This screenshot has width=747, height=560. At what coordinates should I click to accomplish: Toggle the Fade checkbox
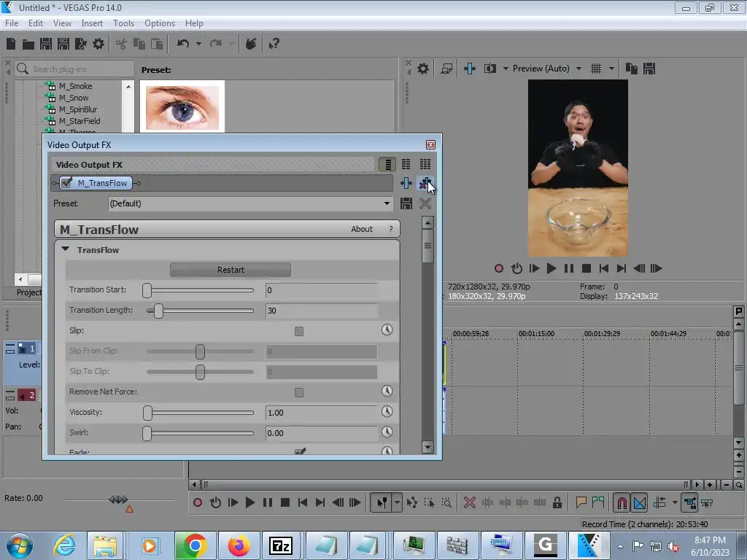[x=299, y=451]
